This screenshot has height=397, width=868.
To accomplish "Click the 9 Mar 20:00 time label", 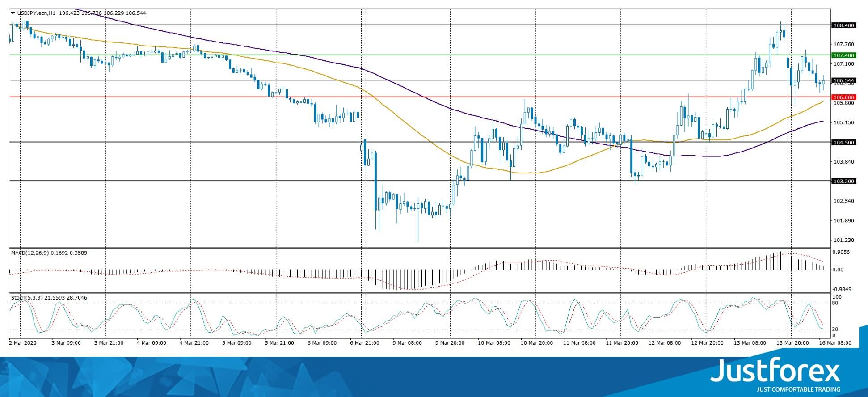I will pyautogui.click(x=450, y=343).
